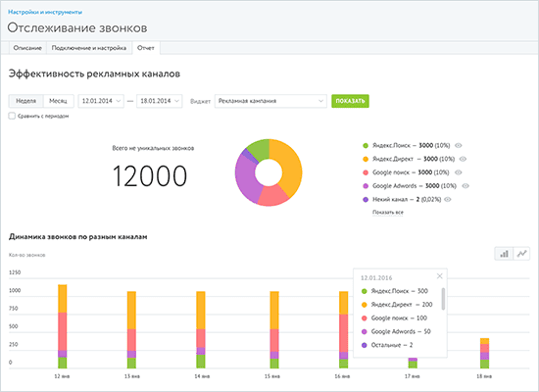Toggle visibility of Яндекс.Поиск channel
This screenshot has height=392, width=539.
coord(459,145)
